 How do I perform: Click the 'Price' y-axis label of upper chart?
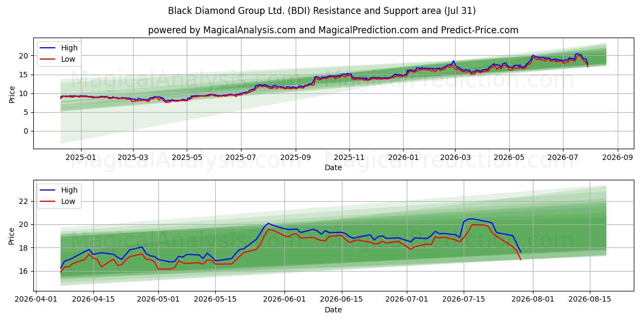click(x=12, y=93)
